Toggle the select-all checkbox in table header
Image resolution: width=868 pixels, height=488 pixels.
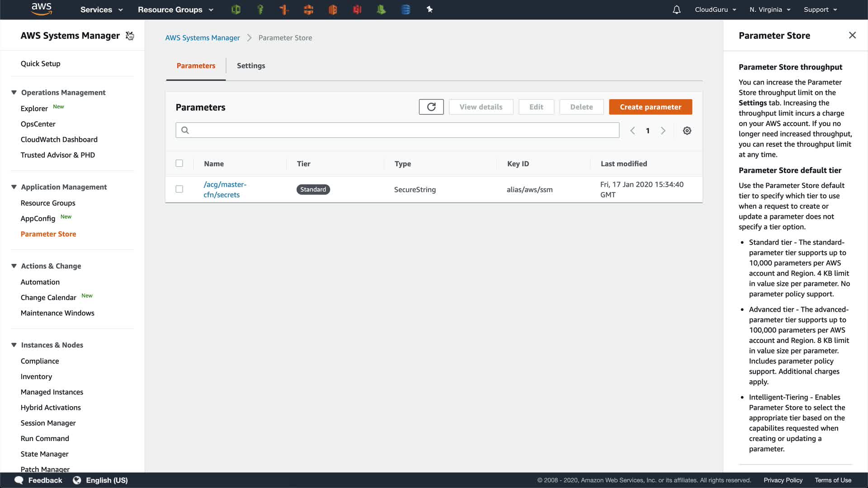coord(179,164)
